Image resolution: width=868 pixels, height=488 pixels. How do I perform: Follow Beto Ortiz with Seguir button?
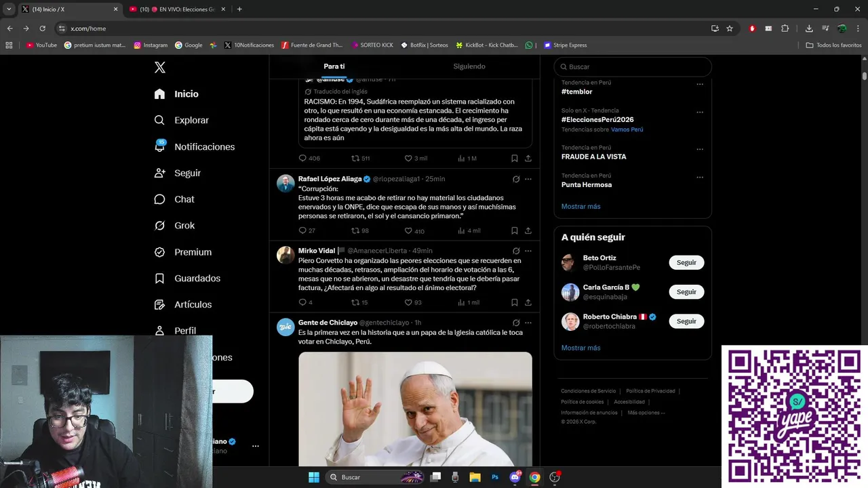[686, 262]
